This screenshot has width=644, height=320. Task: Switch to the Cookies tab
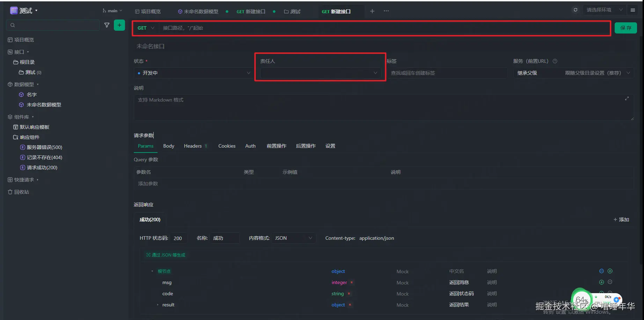pos(227,146)
